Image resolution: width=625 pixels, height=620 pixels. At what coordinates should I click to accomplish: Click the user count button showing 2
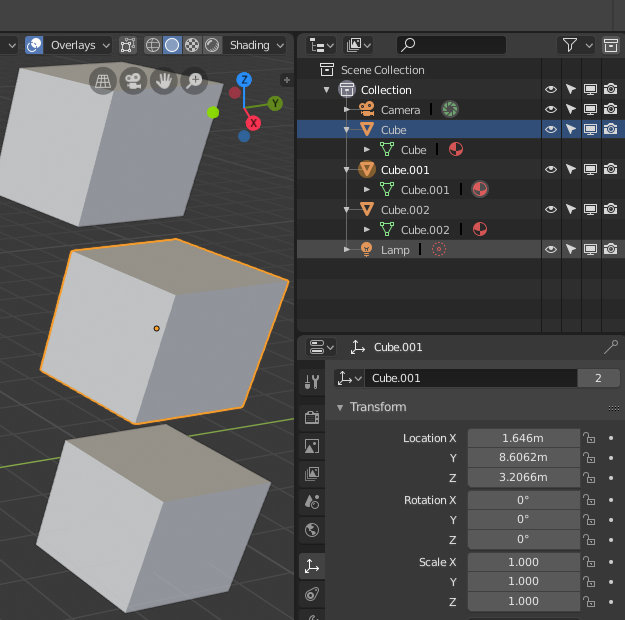pyautogui.click(x=598, y=378)
